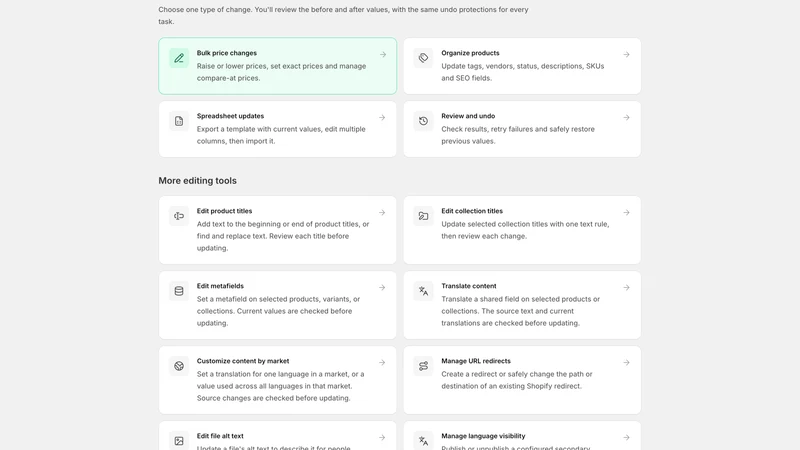Image resolution: width=800 pixels, height=450 pixels.
Task: Open the Edit collection titles heading
Action: (x=472, y=211)
